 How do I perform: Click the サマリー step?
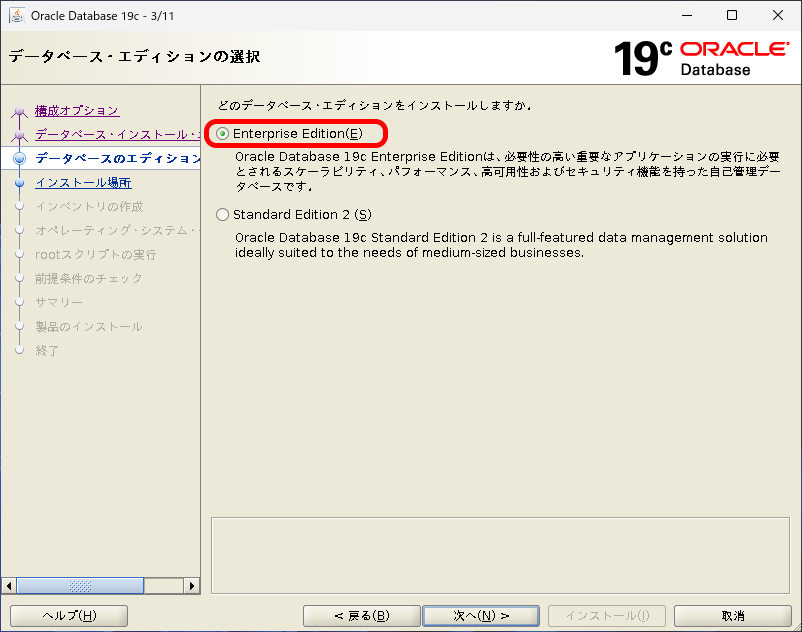[59, 303]
